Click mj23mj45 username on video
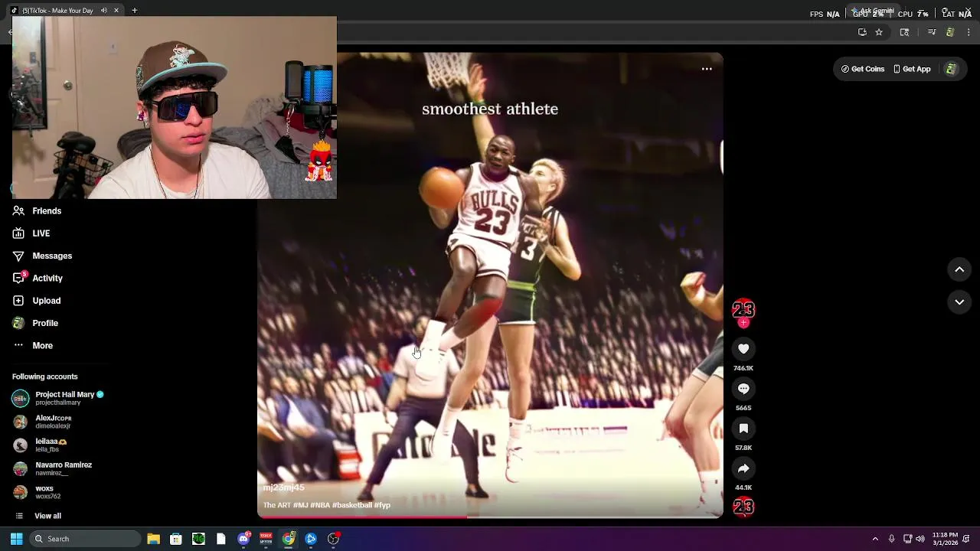The width and height of the screenshot is (980, 551). click(283, 487)
